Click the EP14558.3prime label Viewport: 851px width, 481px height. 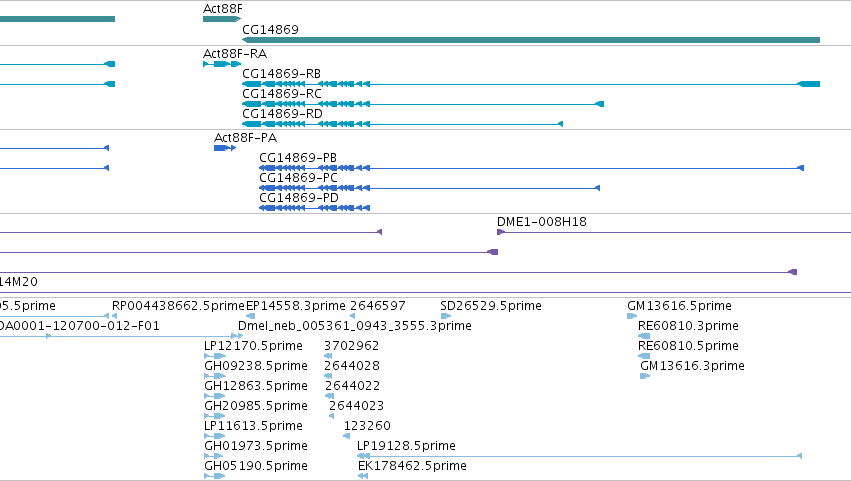pyautogui.click(x=296, y=306)
